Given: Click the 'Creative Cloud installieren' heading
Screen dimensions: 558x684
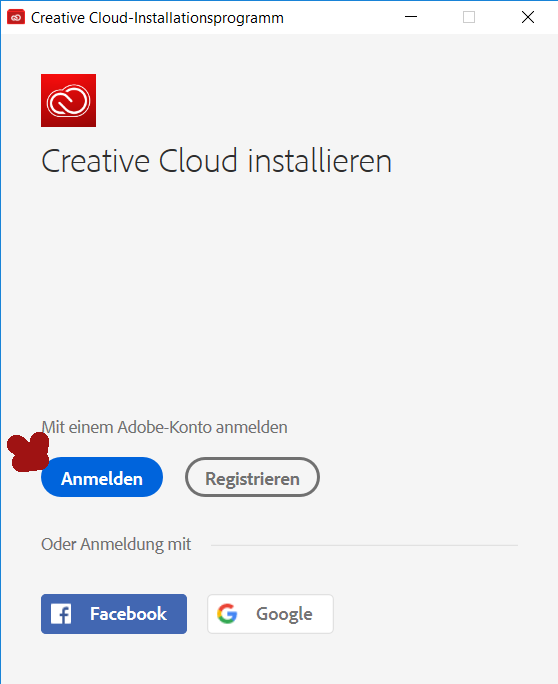Looking at the screenshot, I should (216, 161).
